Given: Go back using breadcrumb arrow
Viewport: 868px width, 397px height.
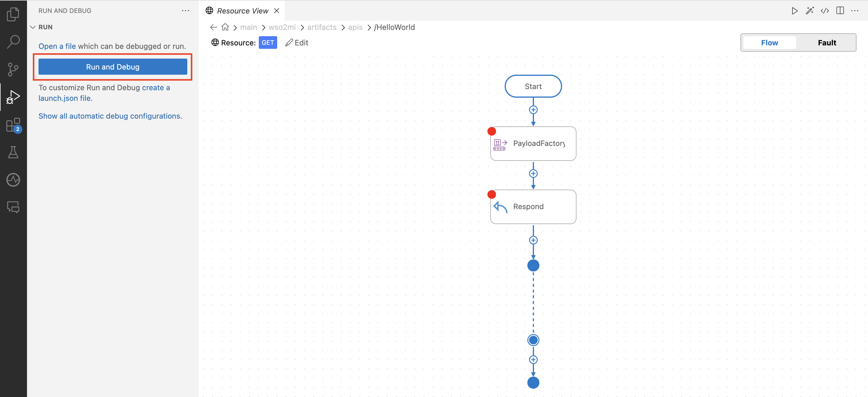Looking at the screenshot, I should pyautogui.click(x=213, y=27).
